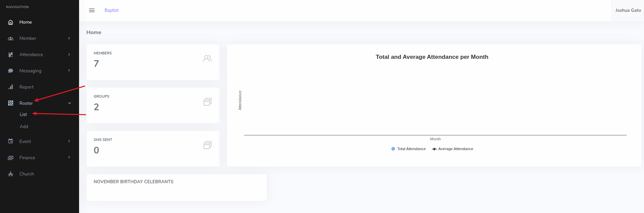Click the Attendance icon in sidebar
Image resolution: width=644 pixels, height=213 pixels.
pyautogui.click(x=10, y=55)
